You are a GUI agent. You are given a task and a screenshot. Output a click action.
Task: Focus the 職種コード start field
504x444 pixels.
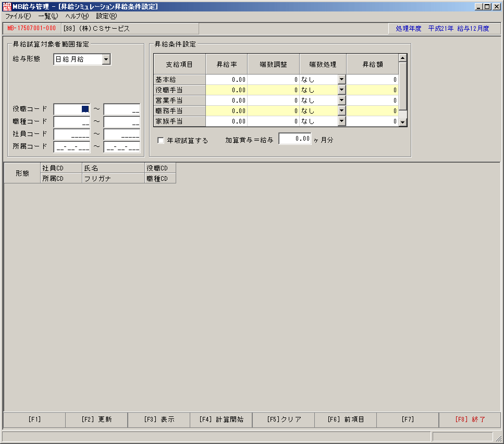click(72, 122)
